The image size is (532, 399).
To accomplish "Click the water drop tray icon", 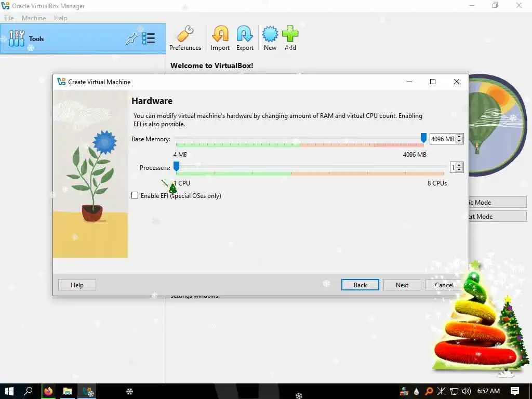I will (417, 391).
